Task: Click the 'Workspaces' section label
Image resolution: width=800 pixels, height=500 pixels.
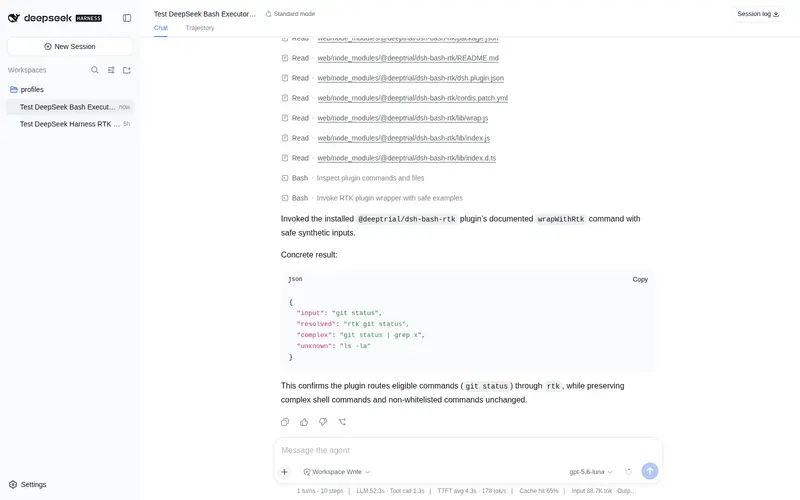Action: [27, 70]
